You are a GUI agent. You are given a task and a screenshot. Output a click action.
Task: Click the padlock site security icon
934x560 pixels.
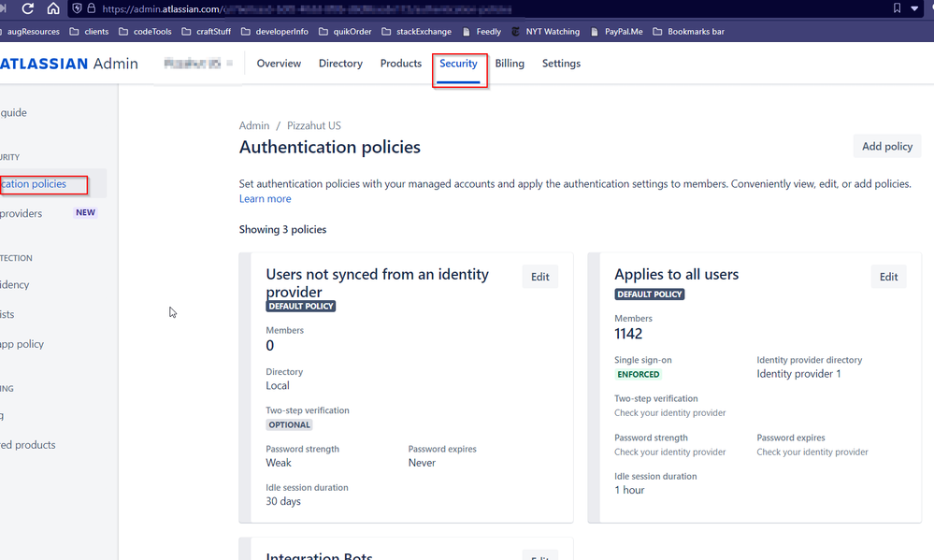coord(91,8)
